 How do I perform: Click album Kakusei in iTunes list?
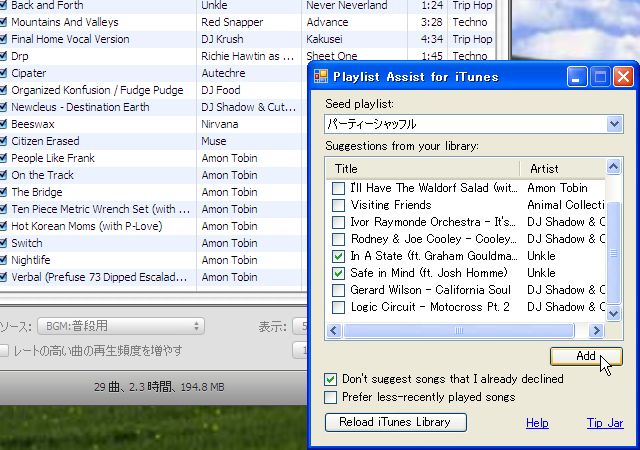(324, 39)
